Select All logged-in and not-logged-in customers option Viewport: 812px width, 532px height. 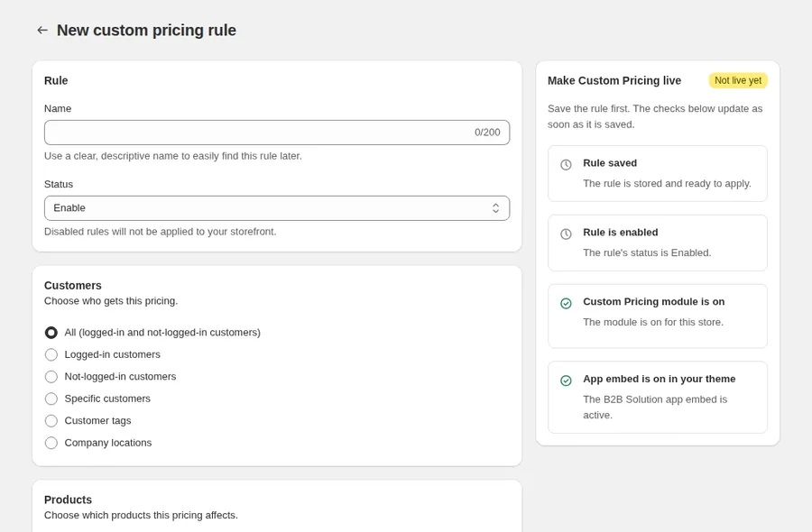(x=51, y=332)
